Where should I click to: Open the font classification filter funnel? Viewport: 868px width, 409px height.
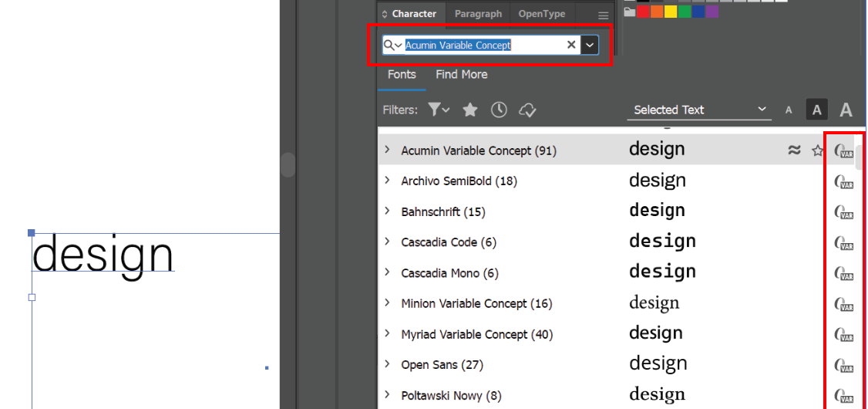pos(438,110)
